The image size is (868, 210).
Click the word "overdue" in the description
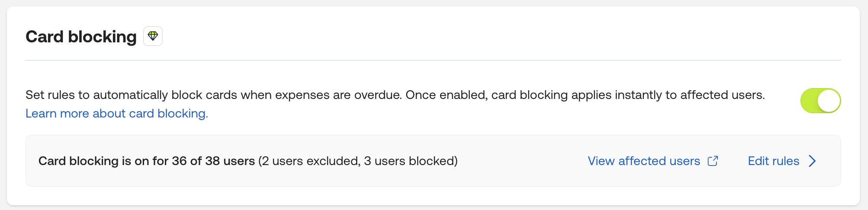[377, 95]
